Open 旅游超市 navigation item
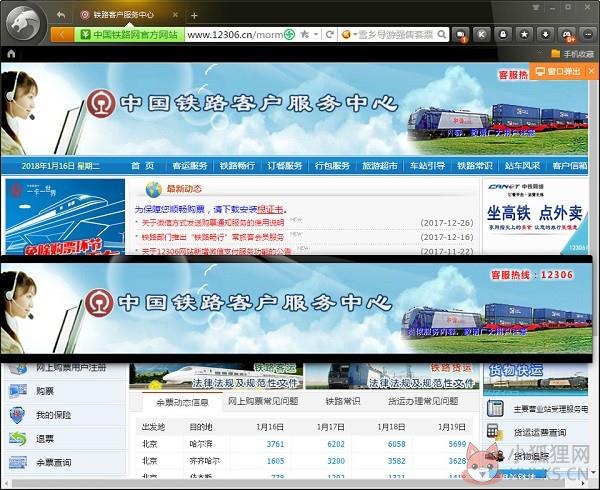The height and width of the screenshot is (490, 600). click(x=380, y=166)
